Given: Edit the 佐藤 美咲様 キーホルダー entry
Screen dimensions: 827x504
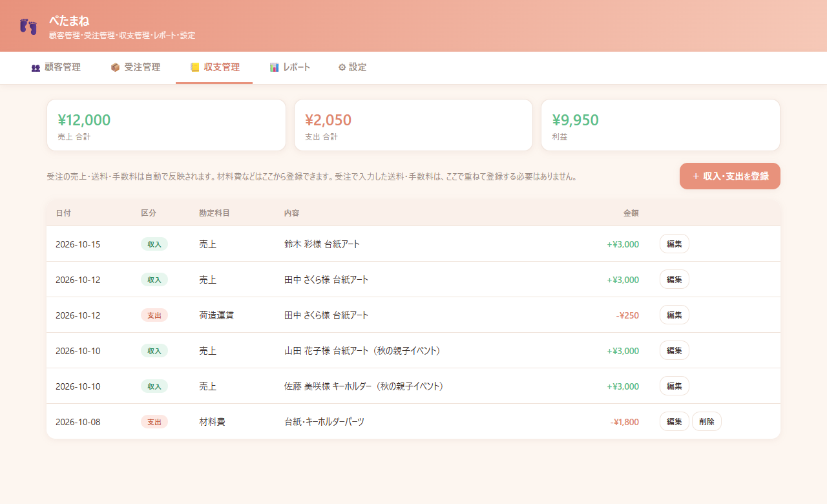Looking at the screenshot, I should point(675,386).
